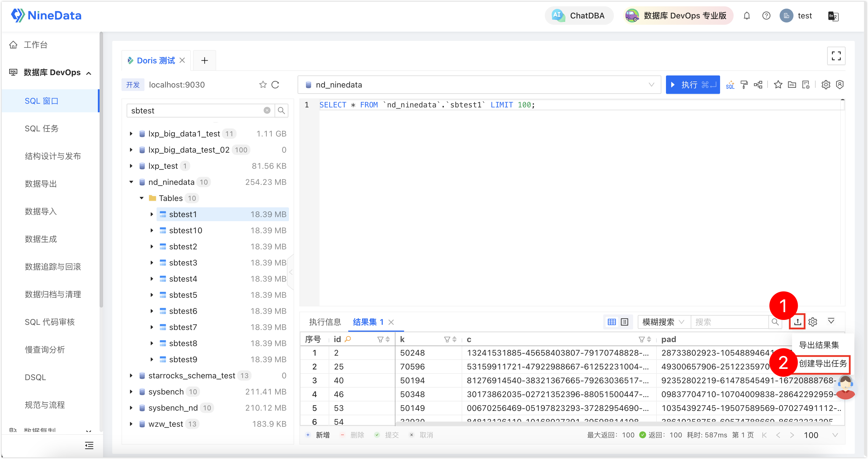868x459 pixels.
Task: Filter the c column
Action: [x=642, y=339]
